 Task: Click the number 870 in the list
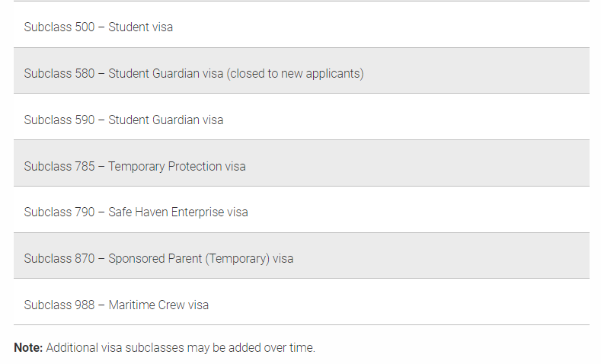(x=85, y=259)
